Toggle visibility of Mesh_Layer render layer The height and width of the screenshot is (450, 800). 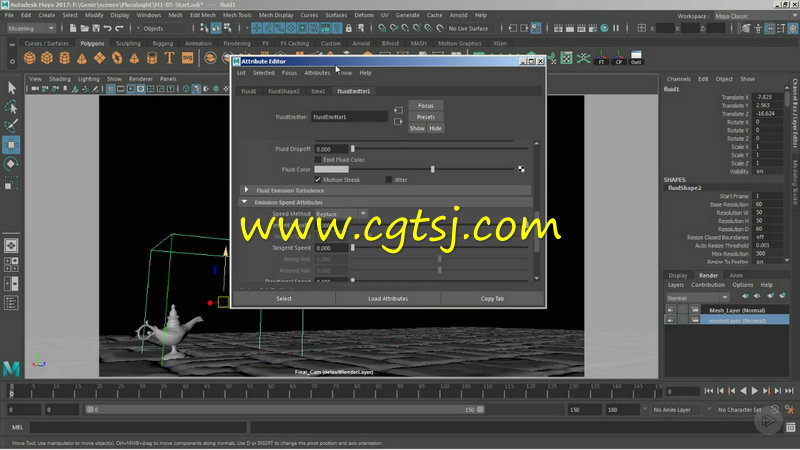(x=670, y=310)
